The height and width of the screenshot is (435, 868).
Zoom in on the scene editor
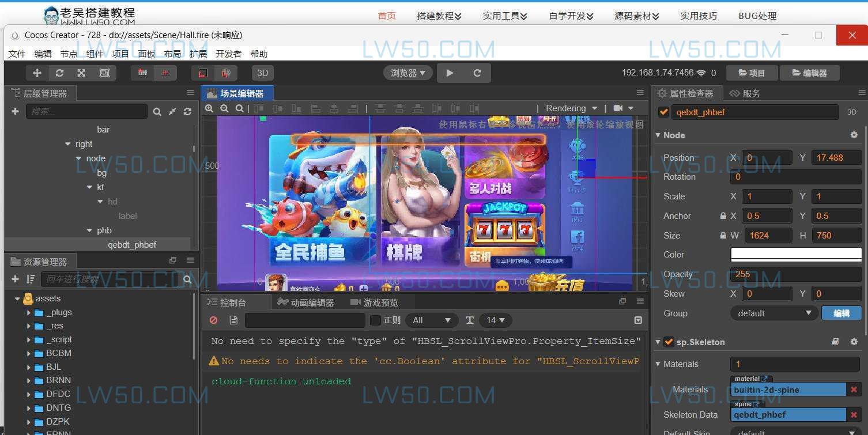(x=209, y=108)
